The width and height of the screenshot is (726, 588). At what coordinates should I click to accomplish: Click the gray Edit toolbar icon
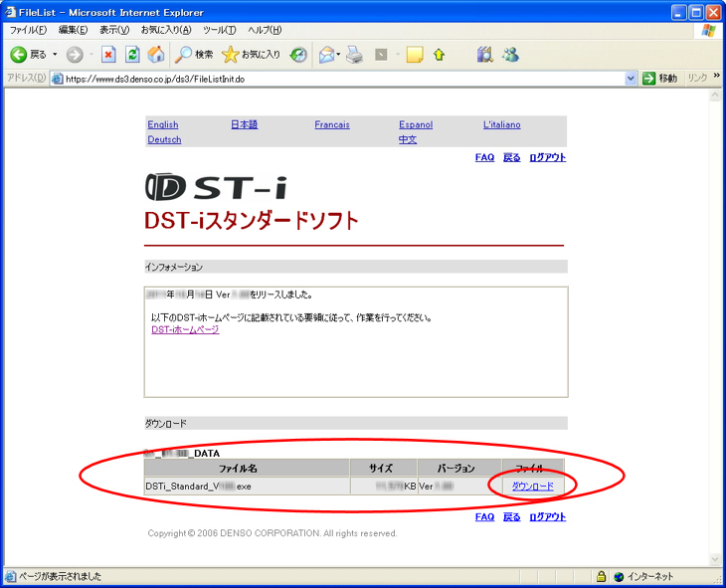point(381,55)
